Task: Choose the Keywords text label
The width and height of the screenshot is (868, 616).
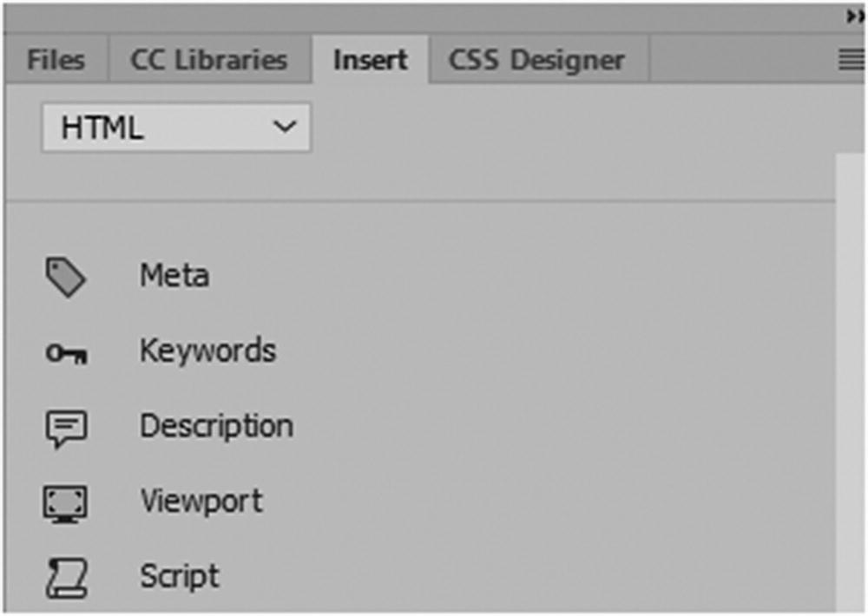Action: click(x=207, y=351)
